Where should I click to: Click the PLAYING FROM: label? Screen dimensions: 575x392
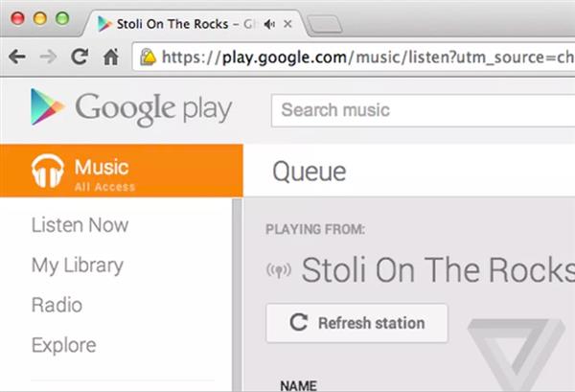coord(315,230)
